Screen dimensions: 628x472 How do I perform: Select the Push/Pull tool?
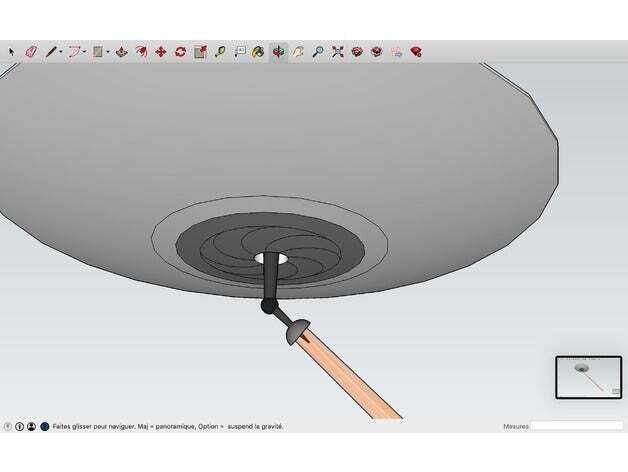[x=122, y=52]
